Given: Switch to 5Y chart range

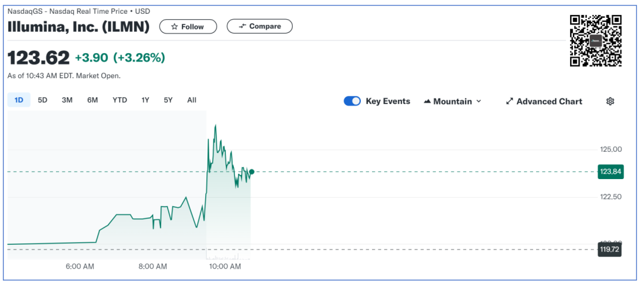Looking at the screenshot, I should [x=168, y=100].
